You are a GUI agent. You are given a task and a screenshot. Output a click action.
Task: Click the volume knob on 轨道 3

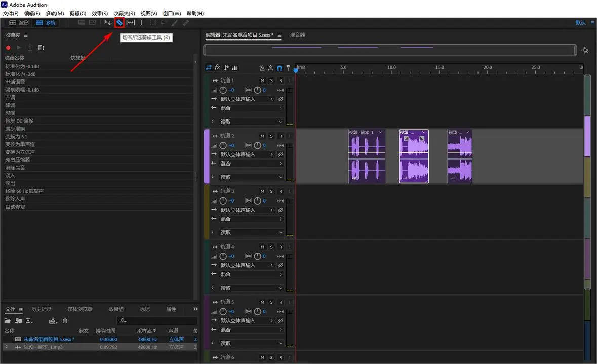223,200
